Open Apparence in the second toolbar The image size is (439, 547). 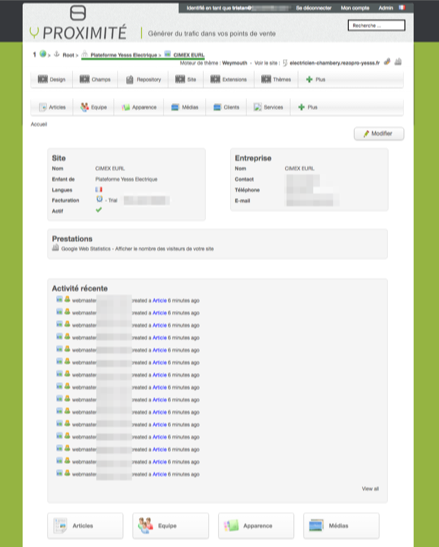coord(139,107)
